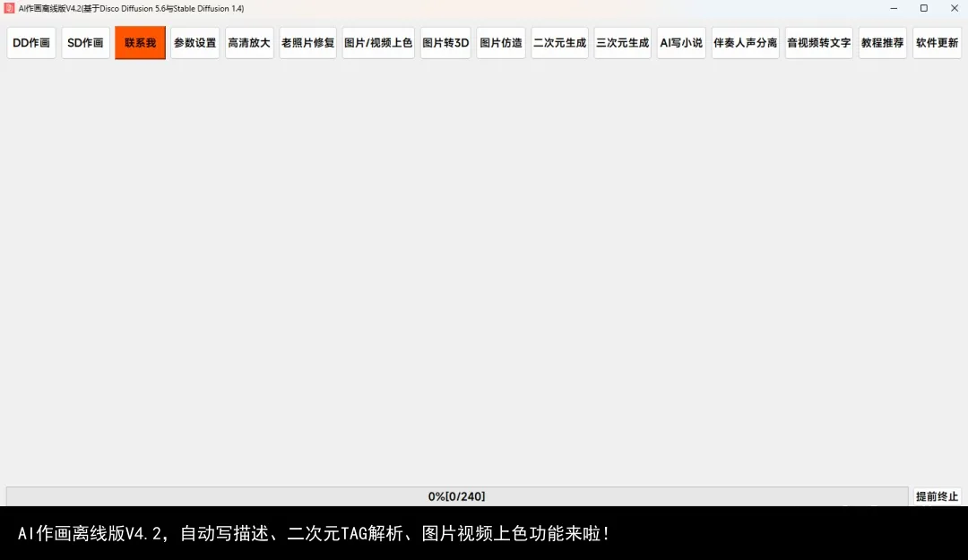Maximize the AI作画离线版 window
Image resolution: width=968 pixels, height=560 pixels.
tap(924, 9)
